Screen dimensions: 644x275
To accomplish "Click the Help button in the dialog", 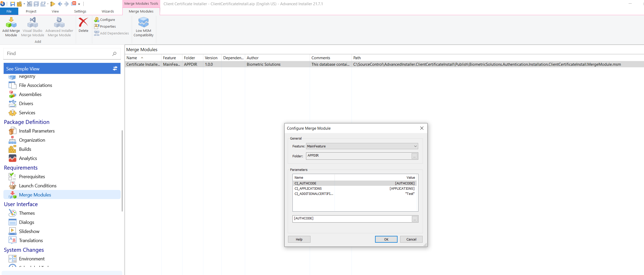I will [299, 239].
